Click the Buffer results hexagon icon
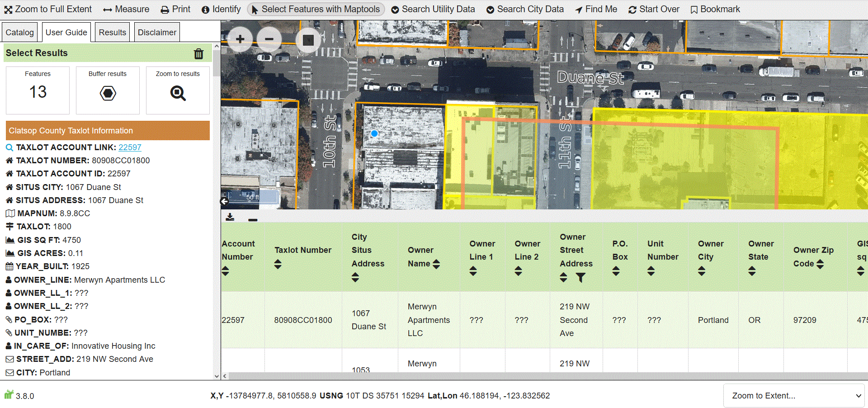The height and width of the screenshot is (408, 868). [108, 94]
